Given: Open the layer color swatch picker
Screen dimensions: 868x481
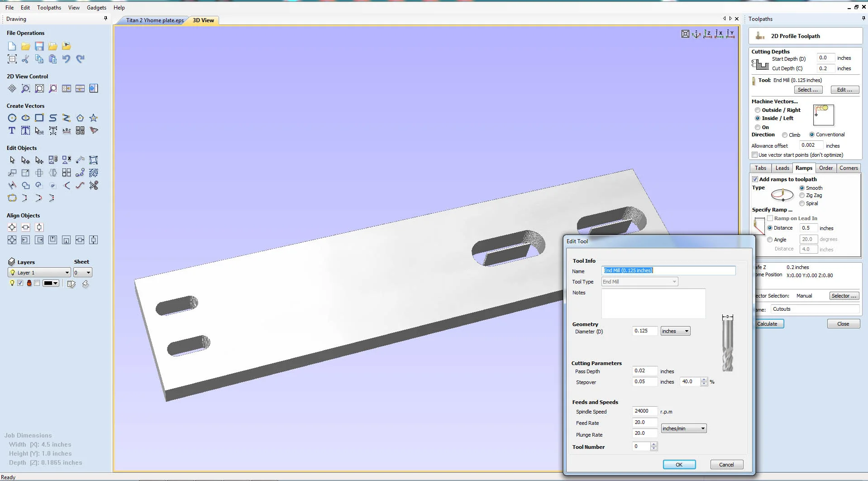Looking at the screenshot, I should [x=51, y=283].
